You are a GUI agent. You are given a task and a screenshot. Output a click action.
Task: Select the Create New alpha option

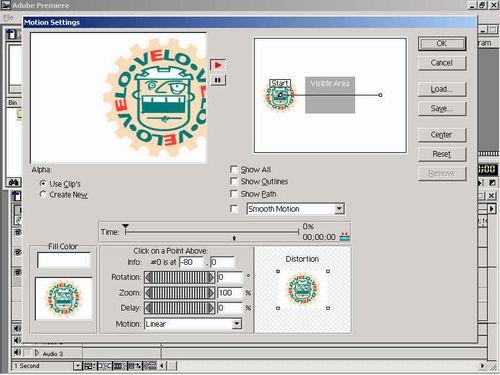point(43,194)
